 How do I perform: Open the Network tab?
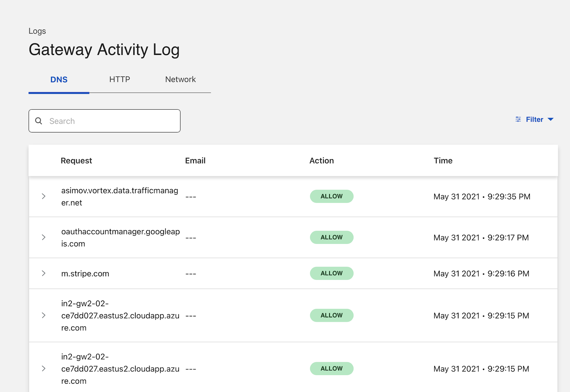click(x=180, y=79)
